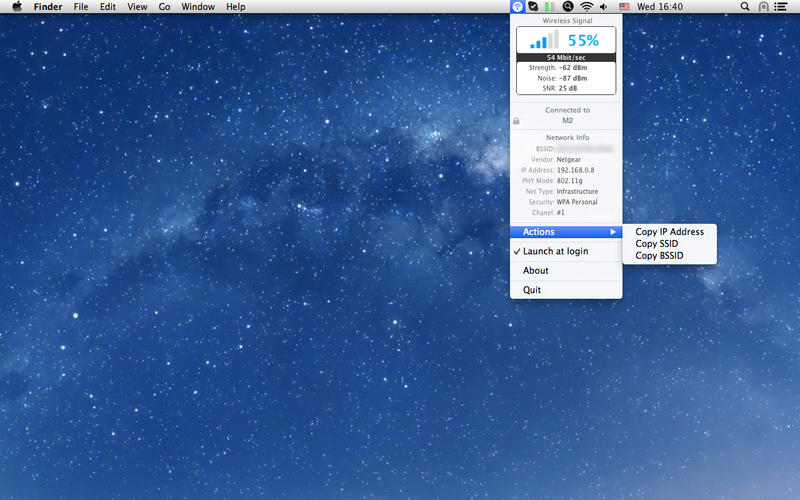The width and height of the screenshot is (800, 500).
Task: Click the Wireless Signal app menu bar icon
Action: click(517, 7)
